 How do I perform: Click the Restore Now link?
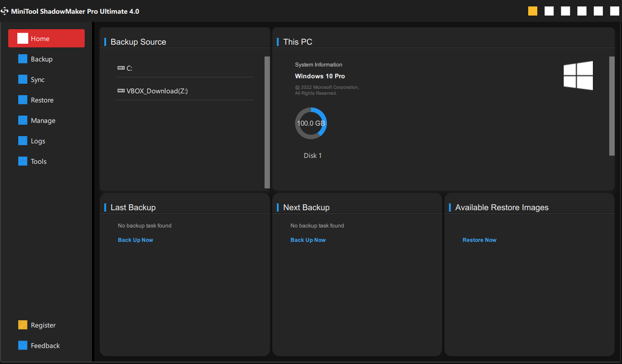pyautogui.click(x=480, y=240)
